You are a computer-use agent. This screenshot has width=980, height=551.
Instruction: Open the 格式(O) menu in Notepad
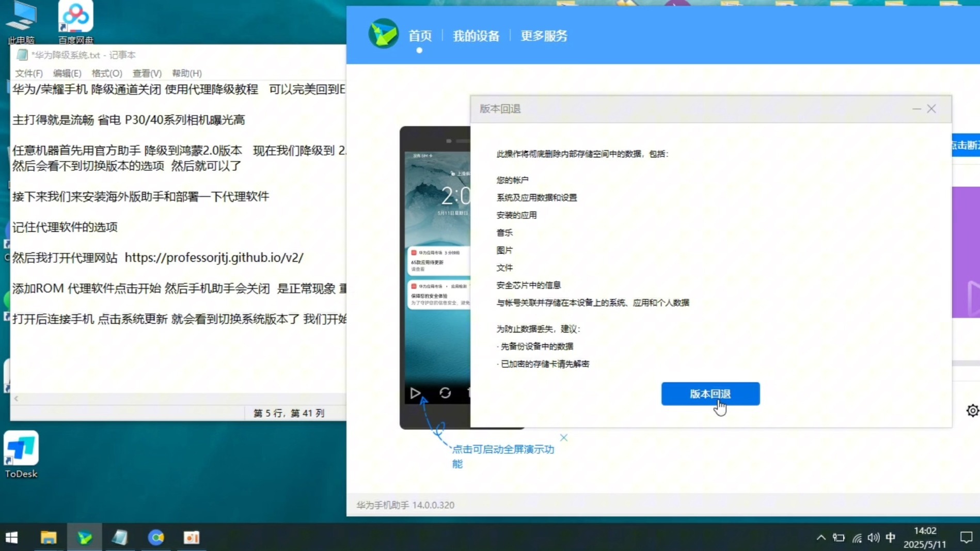107,73
